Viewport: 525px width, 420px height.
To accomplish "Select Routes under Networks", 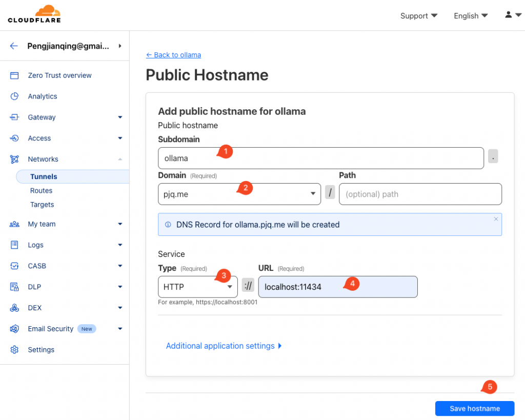I will tap(41, 191).
